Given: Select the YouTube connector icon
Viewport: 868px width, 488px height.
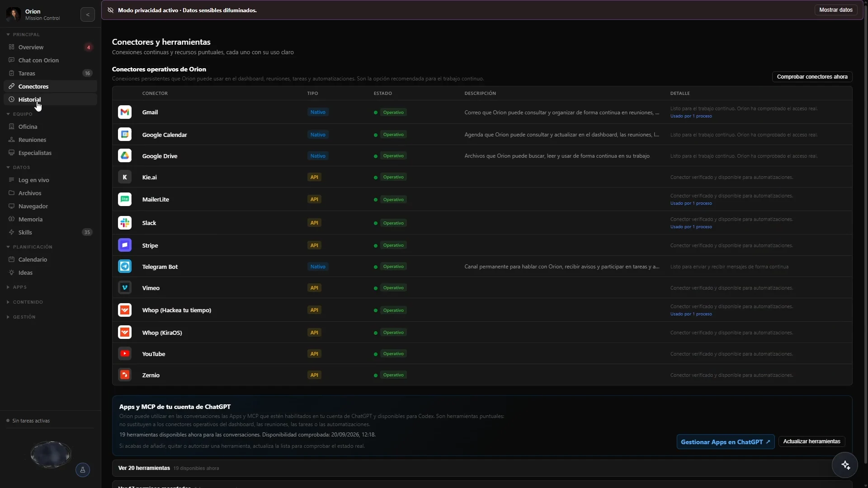Looking at the screenshot, I should coord(125,353).
